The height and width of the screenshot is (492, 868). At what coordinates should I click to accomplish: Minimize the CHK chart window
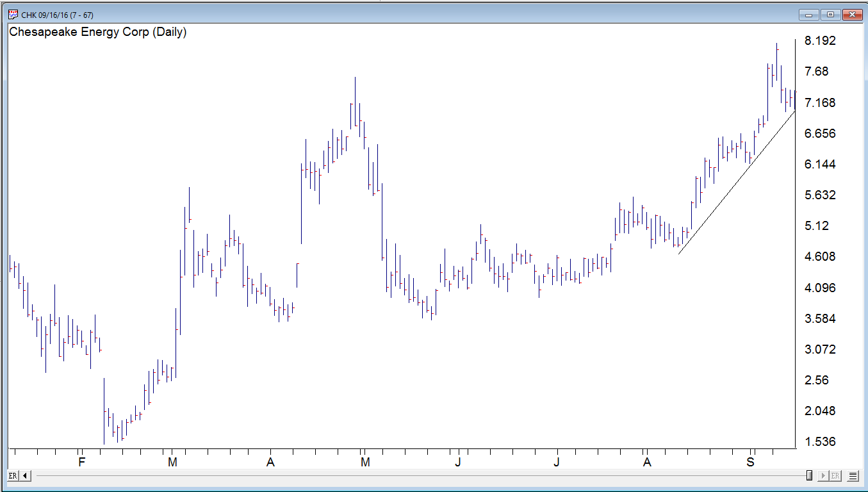tap(810, 15)
